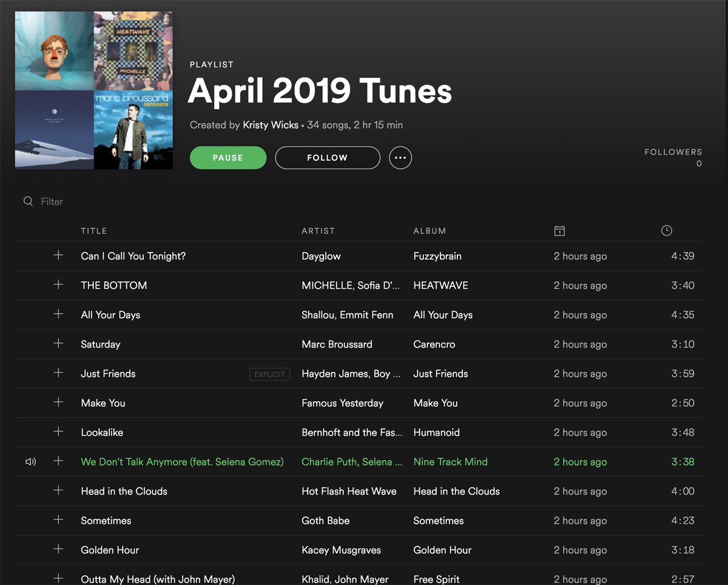Image resolution: width=728 pixels, height=585 pixels.
Task: Sort list by ALBUM column header
Action: click(x=430, y=231)
